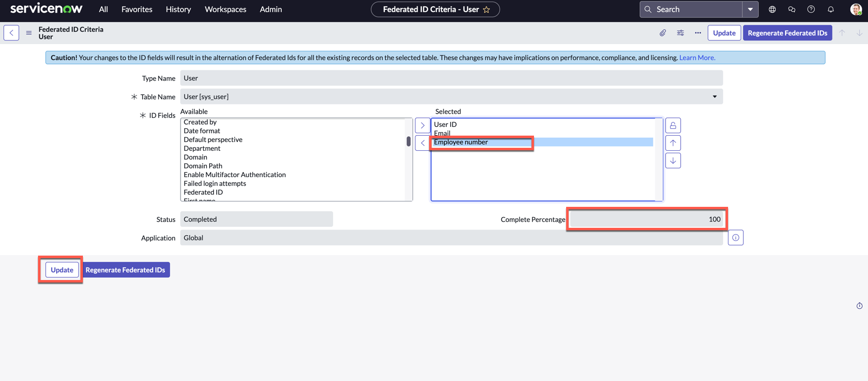Click the Status field
Image resolution: width=868 pixels, height=381 pixels.
point(256,219)
